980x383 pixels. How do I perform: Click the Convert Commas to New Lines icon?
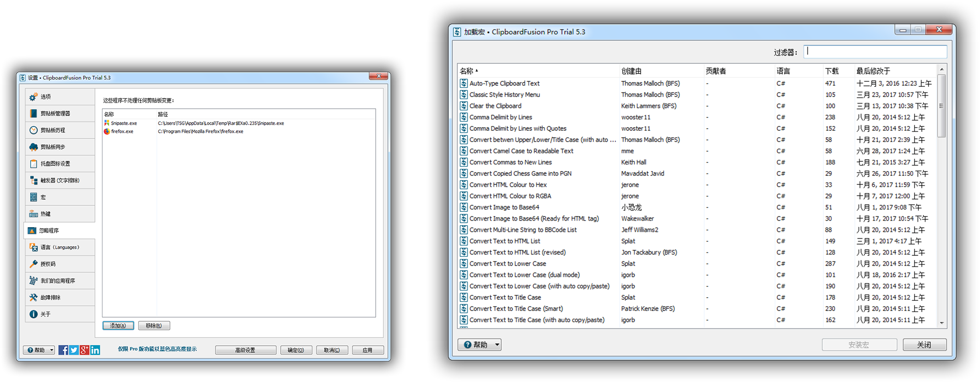463,162
